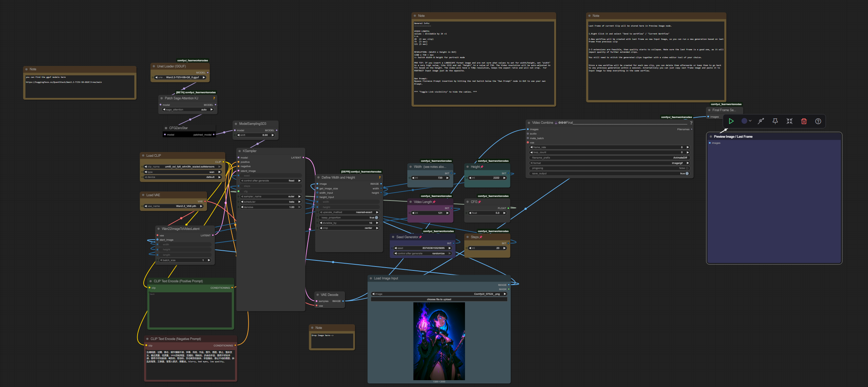Increase the Steps int value with right arrow
The image size is (868, 387).
(504, 248)
